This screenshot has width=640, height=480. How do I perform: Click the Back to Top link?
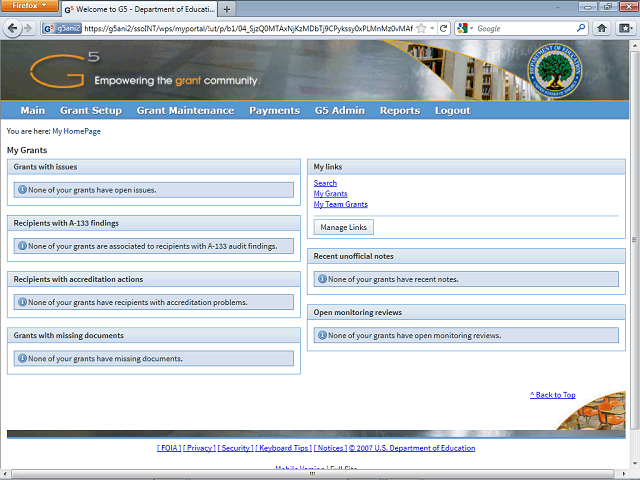point(553,395)
